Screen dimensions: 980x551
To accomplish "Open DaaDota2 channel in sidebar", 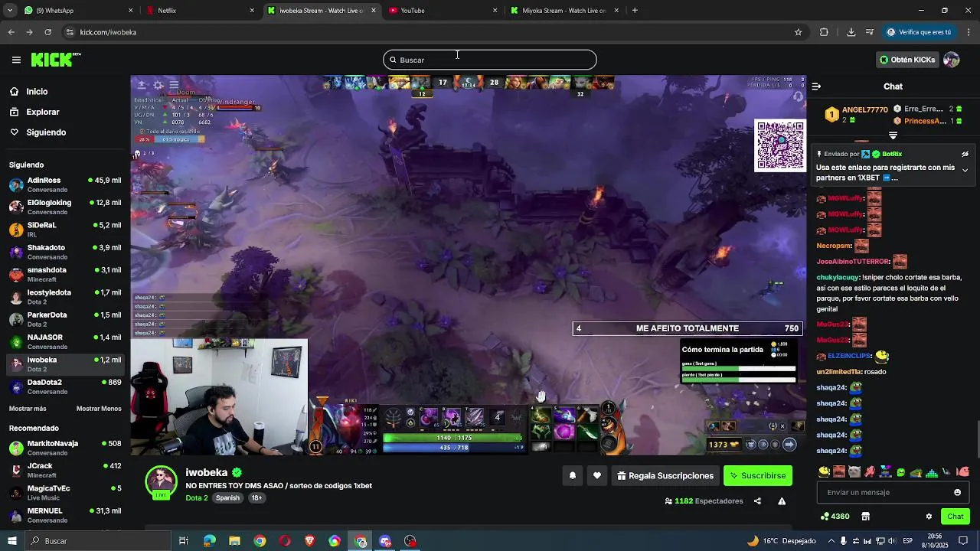I will (x=65, y=386).
